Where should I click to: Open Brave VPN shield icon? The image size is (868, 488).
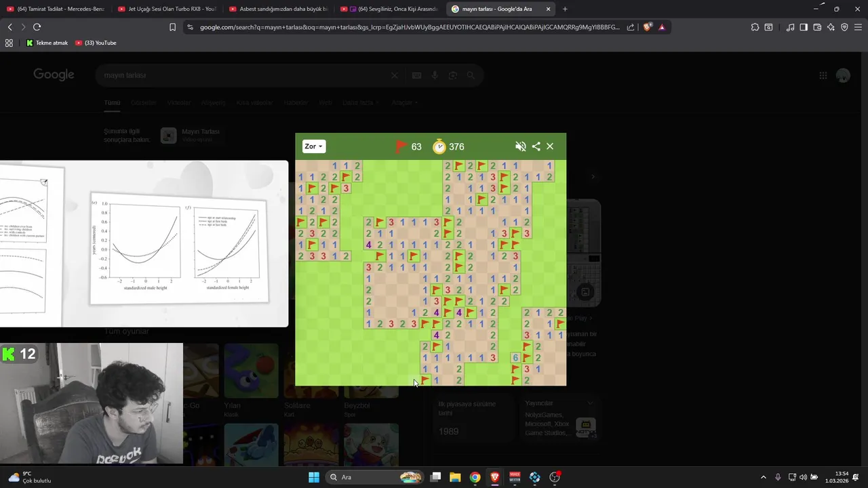point(844,27)
